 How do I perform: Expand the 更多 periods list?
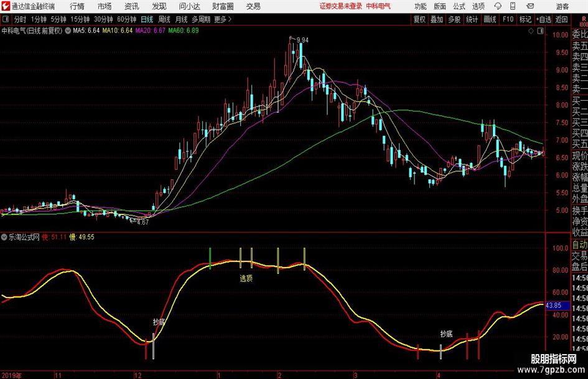tap(223, 19)
